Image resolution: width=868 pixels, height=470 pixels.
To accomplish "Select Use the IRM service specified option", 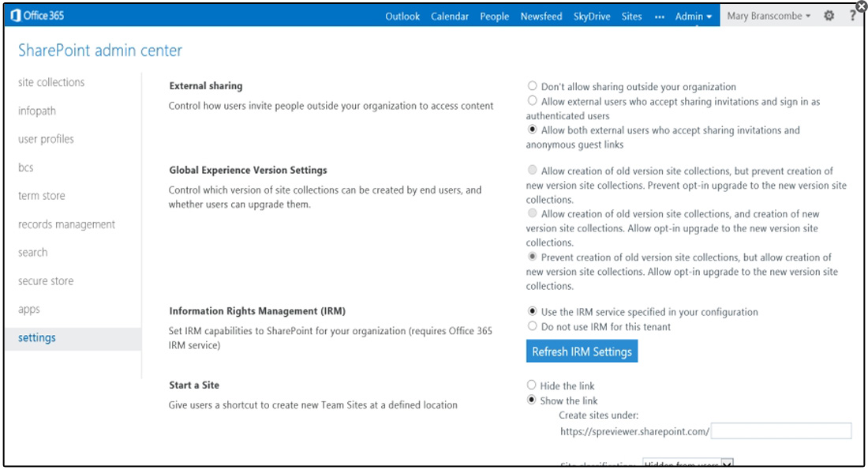I will tap(532, 311).
